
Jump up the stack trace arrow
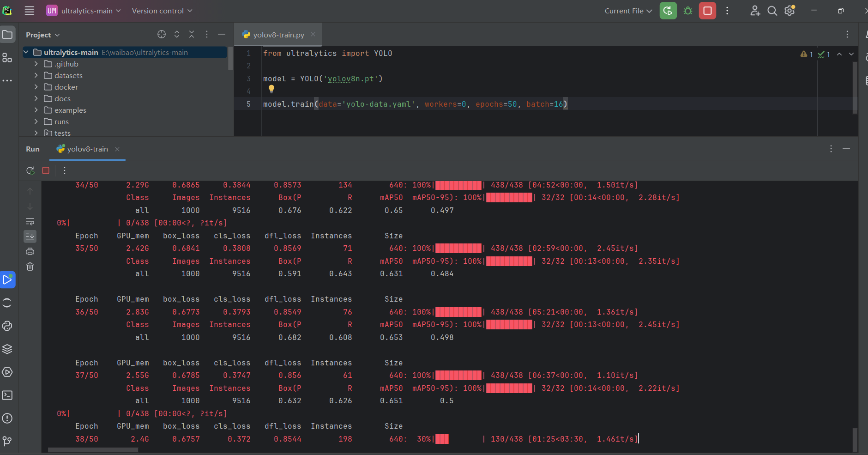pyautogui.click(x=30, y=191)
